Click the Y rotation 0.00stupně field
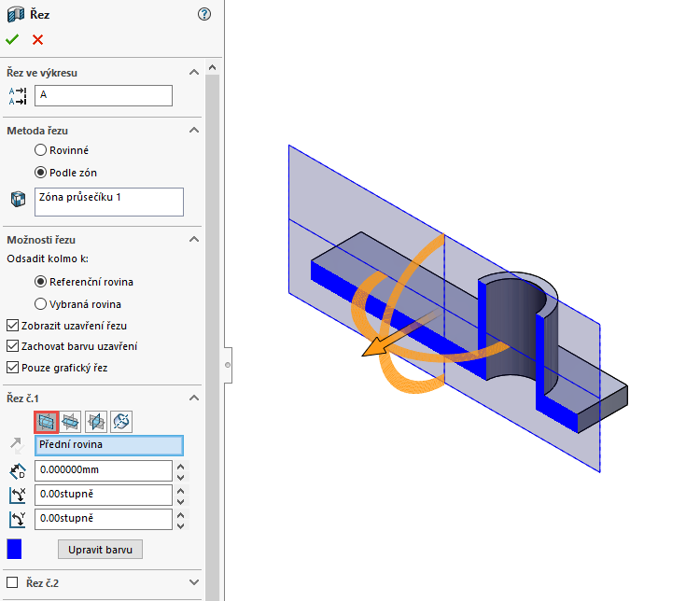Screen dimensions: 700x601 104,519
